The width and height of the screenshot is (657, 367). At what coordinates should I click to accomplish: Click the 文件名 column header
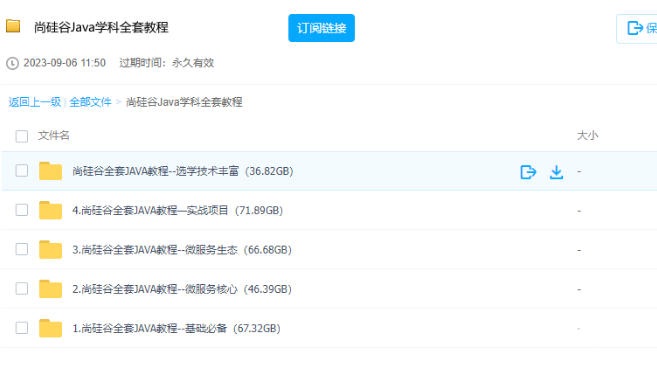coord(54,135)
